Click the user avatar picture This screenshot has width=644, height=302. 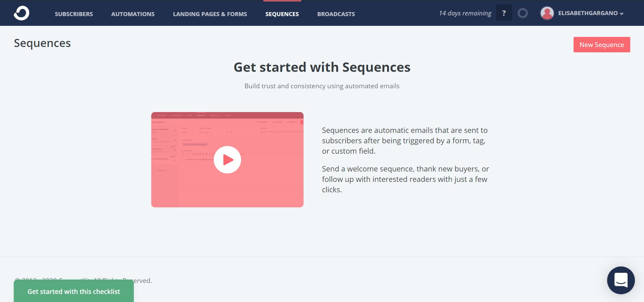(x=547, y=13)
